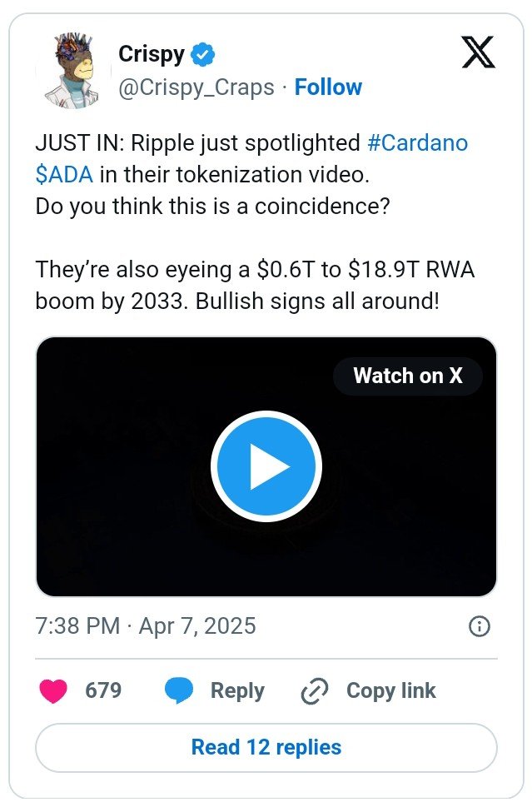Click the Watch on X pill label
The width and height of the screenshot is (532, 812).
tap(407, 376)
